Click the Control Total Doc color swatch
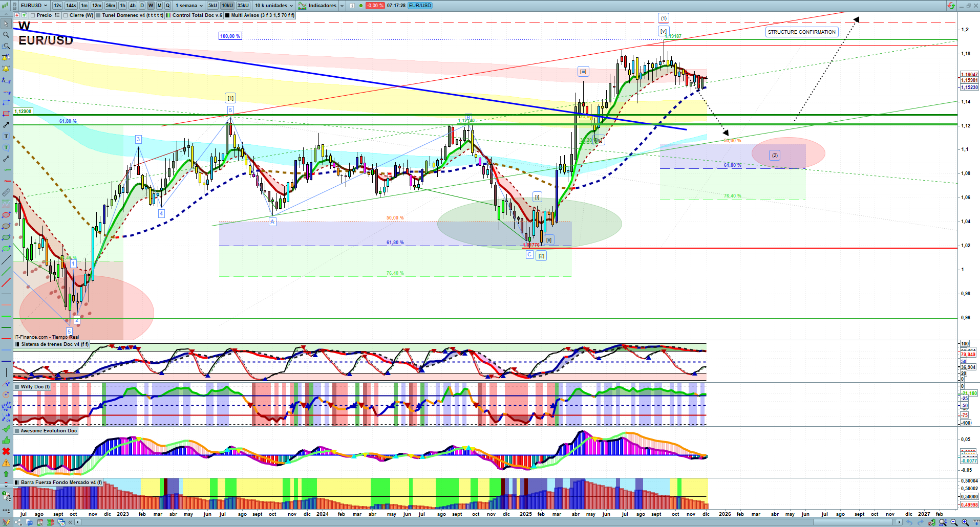This screenshot has width=980, height=527. (x=168, y=15)
